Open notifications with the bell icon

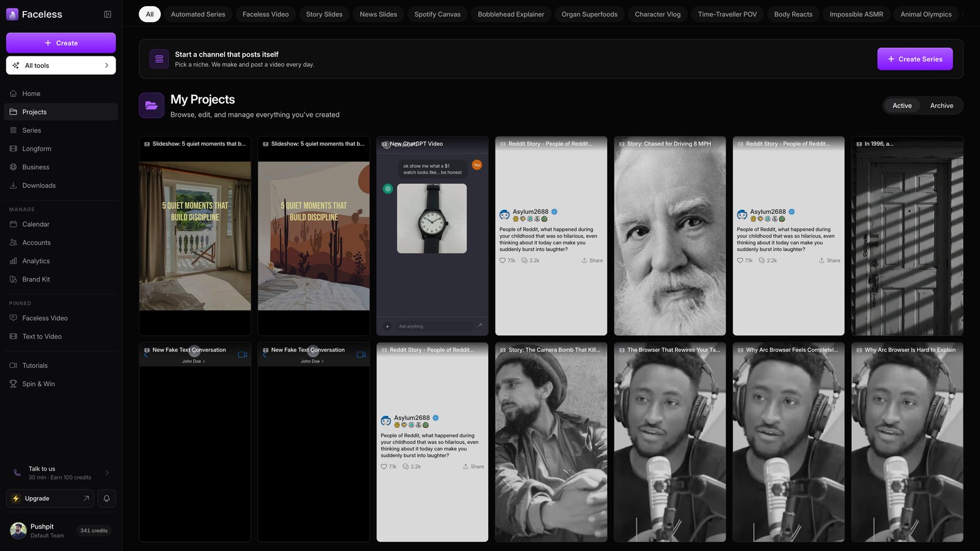[x=107, y=498]
